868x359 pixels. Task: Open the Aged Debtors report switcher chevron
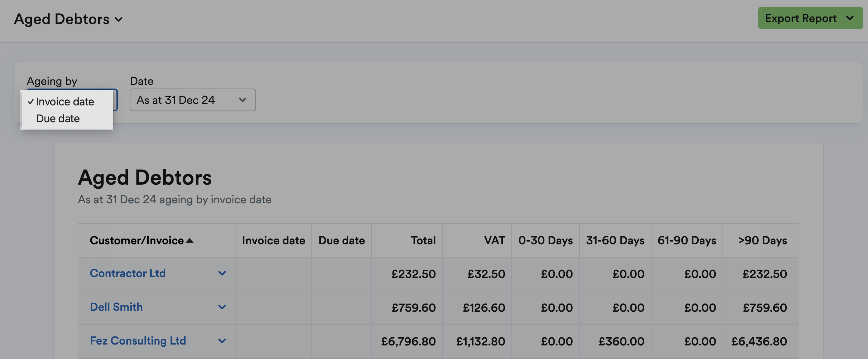pos(119,20)
